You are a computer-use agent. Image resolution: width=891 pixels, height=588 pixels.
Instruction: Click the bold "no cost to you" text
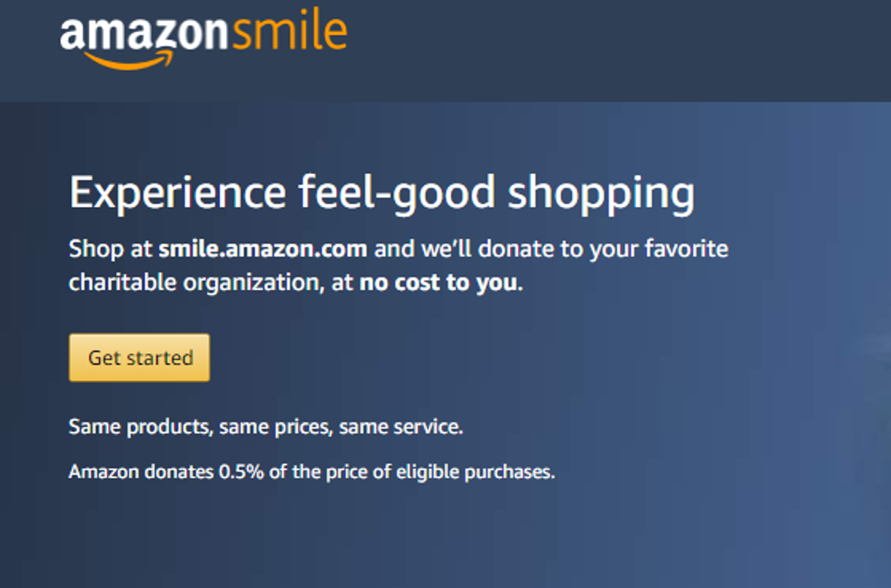coord(439,283)
